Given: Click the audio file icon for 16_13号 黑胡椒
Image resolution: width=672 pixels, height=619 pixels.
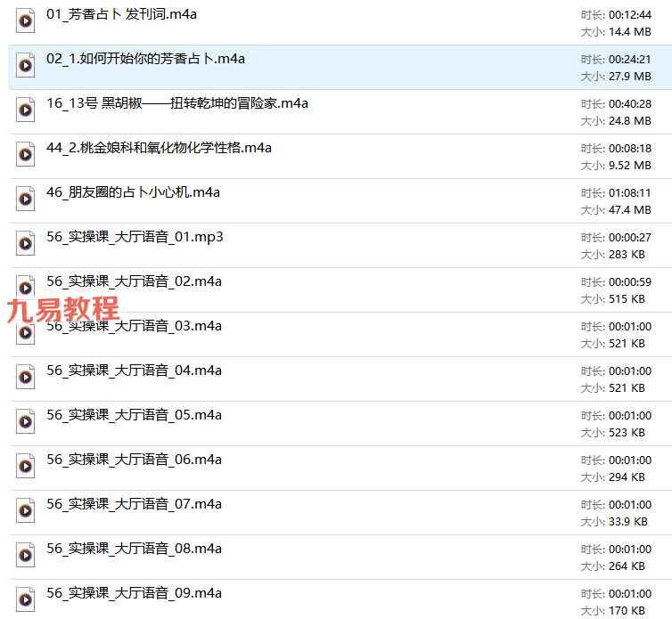Looking at the screenshot, I should 25,110.
